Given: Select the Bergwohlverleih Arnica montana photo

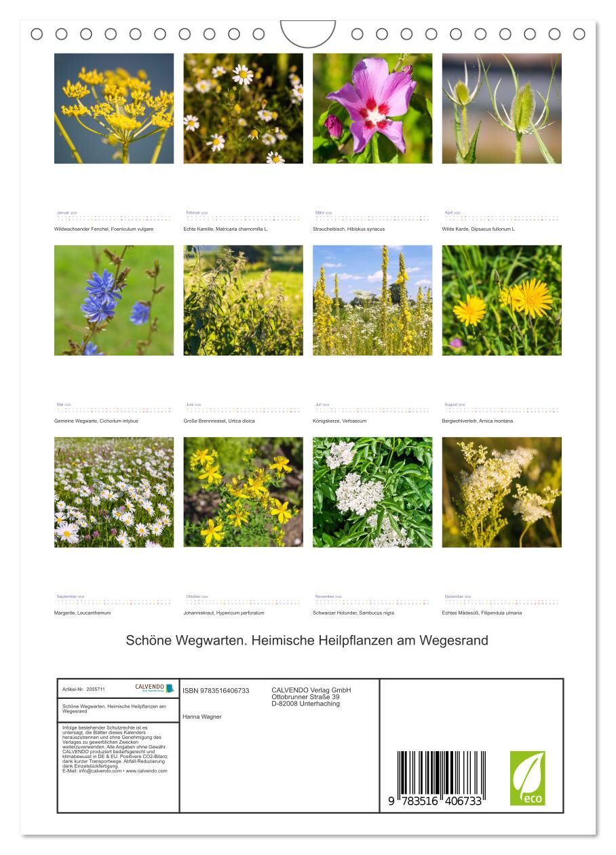Looking at the screenshot, I should click(501, 301).
